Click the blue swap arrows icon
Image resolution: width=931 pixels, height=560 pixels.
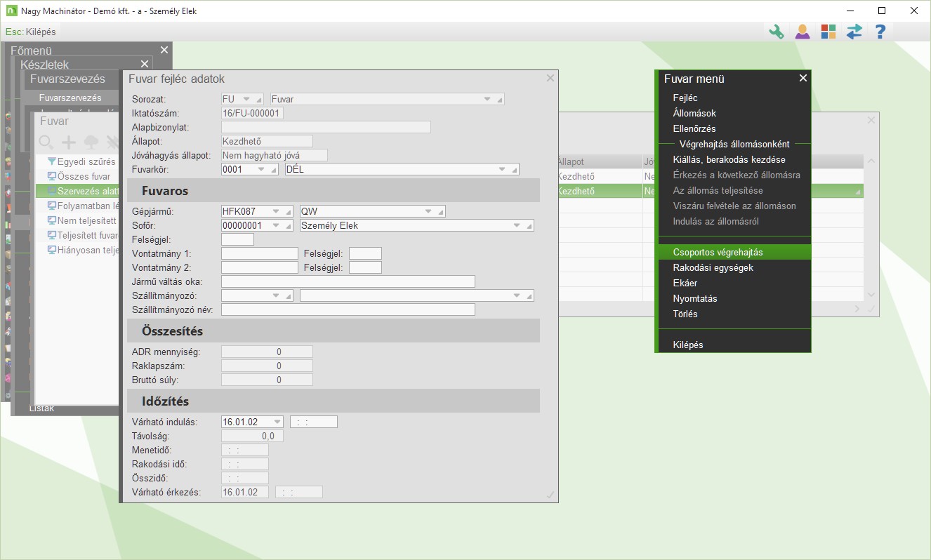854,32
